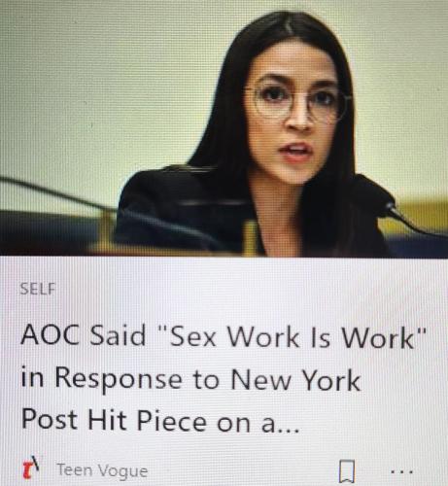Screen dimensions: 448x486
Task: Open the article photo thumbnail
Action: tap(224, 128)
